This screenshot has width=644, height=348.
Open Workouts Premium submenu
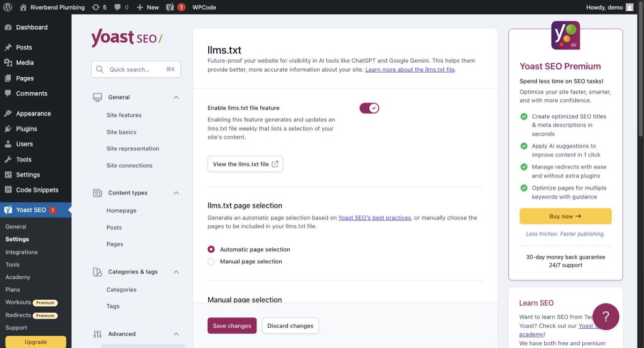(31, 302)
